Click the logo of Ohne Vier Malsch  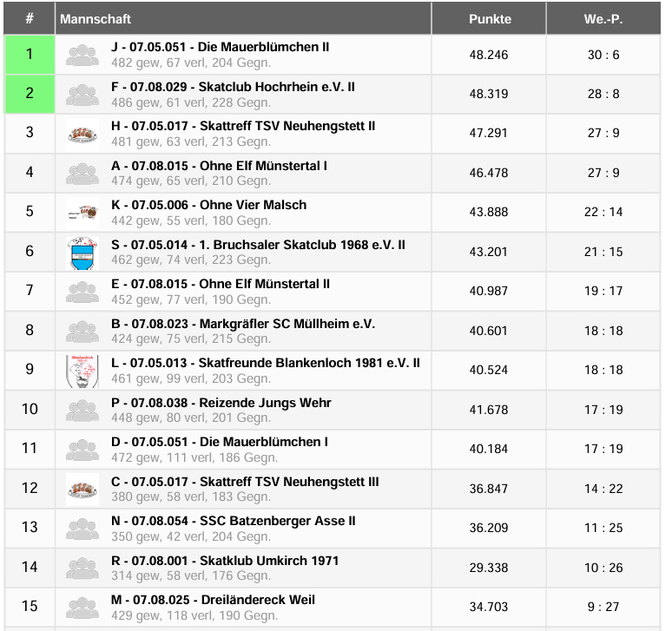pos(82,213)
